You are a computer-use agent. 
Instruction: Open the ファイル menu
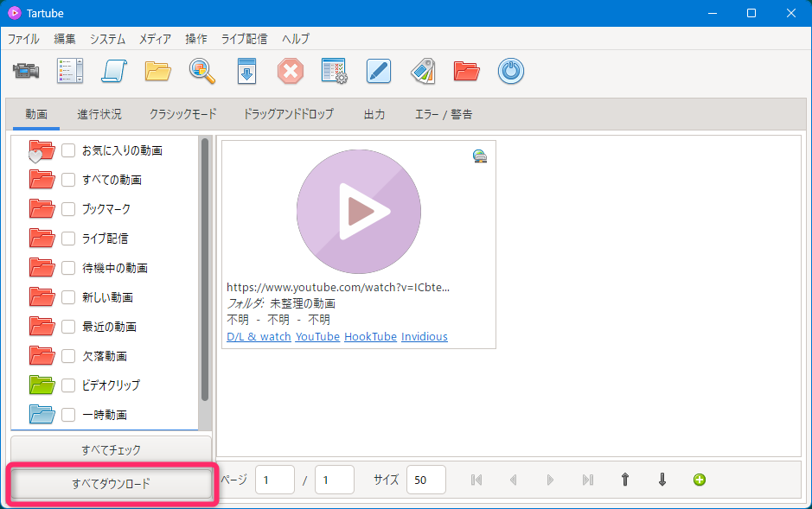(x=23, y=39)
